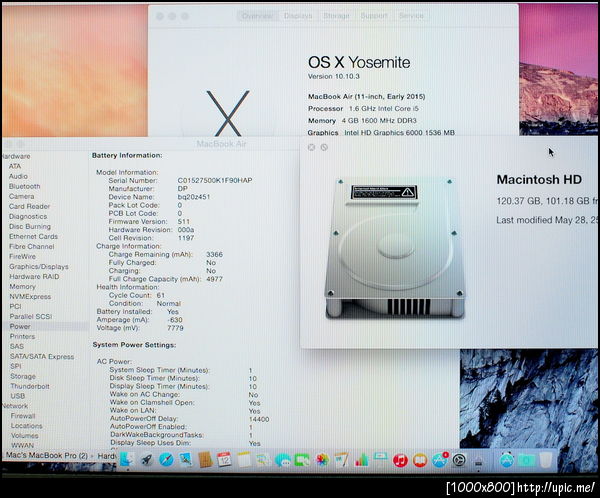The image size is (600, 498).
Task: Click System Information icon in Dock
Action: [478, 460]
